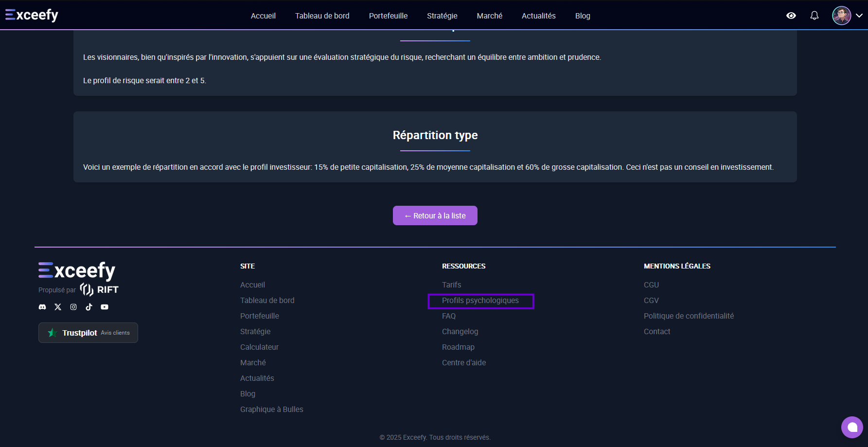Open the YouTube channel icon
Image resolution: width=868 pixels, height=447 pixels.
[105, 307]
